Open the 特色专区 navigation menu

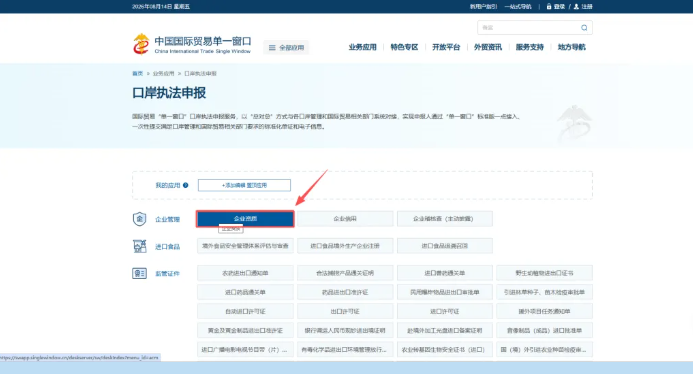[404, 47]
